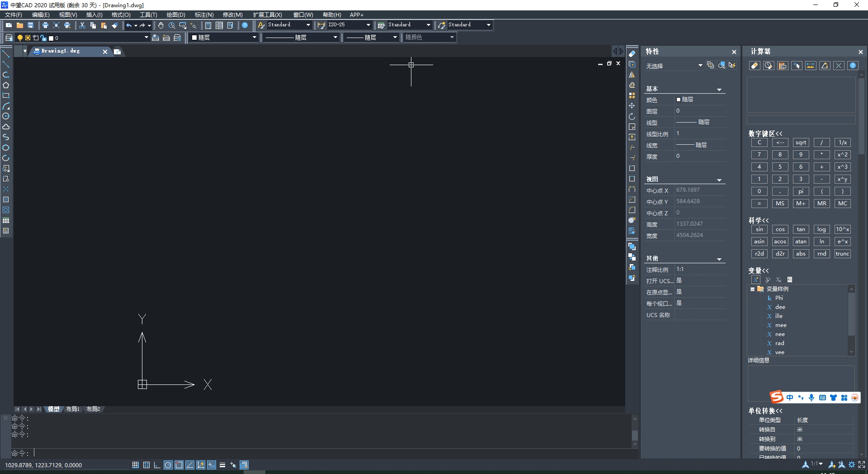Click the Cut scissors icon
The height and width of the screenshot is (474, 868).
[82, 25]
